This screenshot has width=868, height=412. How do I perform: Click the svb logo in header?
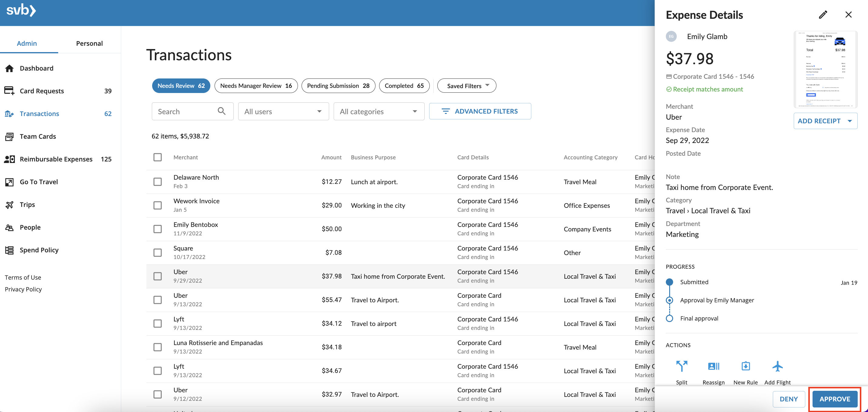click(x=21, y=11)
